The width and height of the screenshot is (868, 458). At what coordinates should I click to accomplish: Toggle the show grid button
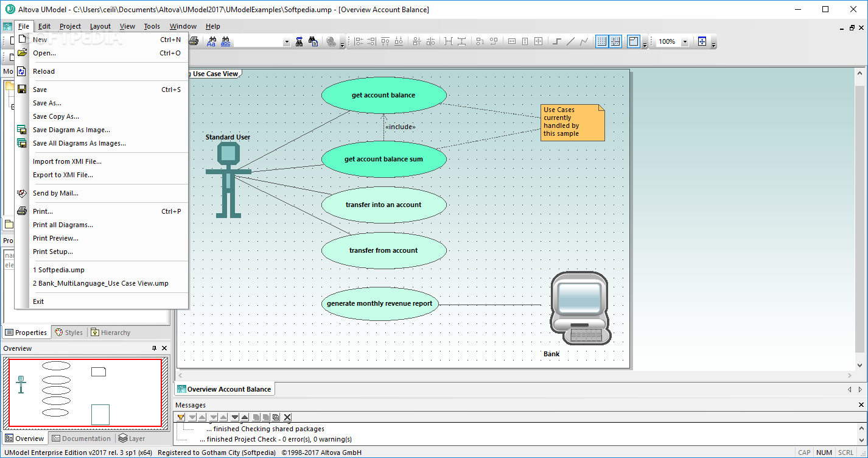coord(602,41)
